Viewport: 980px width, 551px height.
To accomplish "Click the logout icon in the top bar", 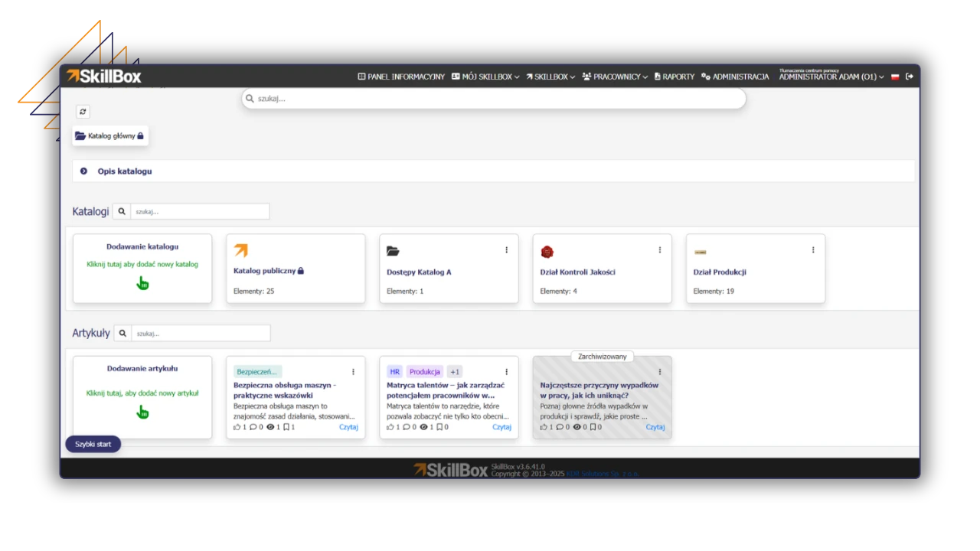I will (910, 77).
